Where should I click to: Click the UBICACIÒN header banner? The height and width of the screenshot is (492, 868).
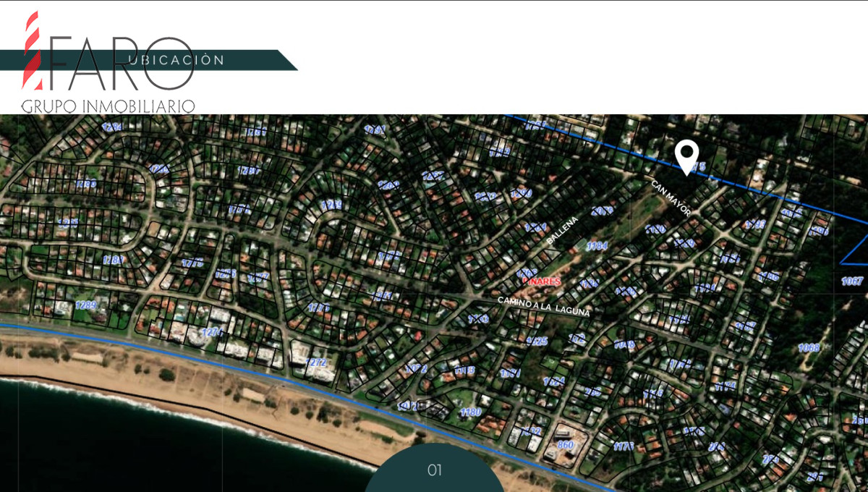[149, 60]
